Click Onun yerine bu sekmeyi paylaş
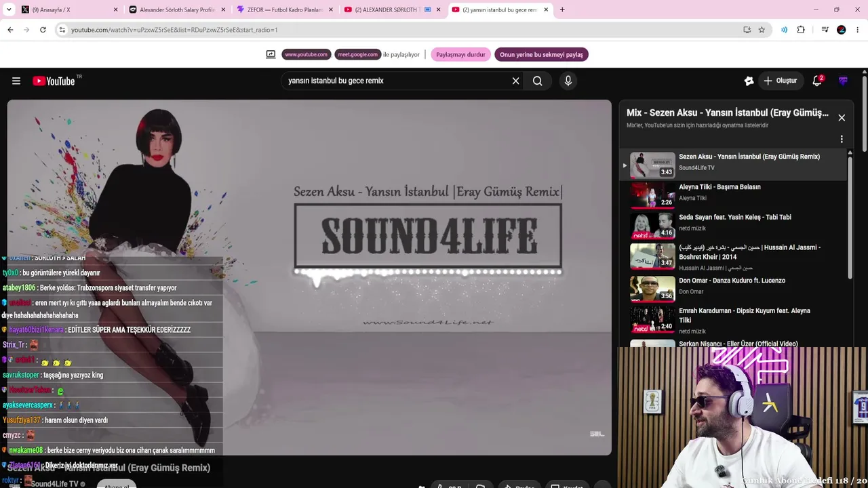The width and height of the screenshot is (868, 488). 541,54
